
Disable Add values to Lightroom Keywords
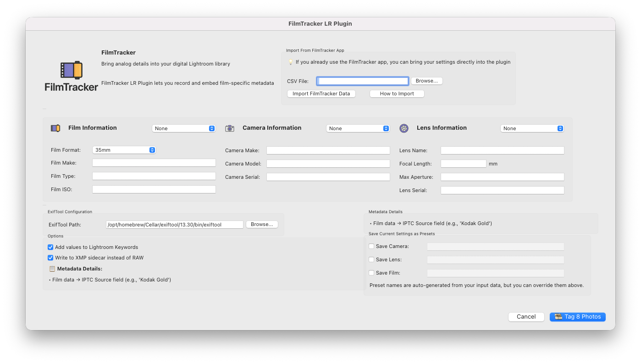[50, 247]
